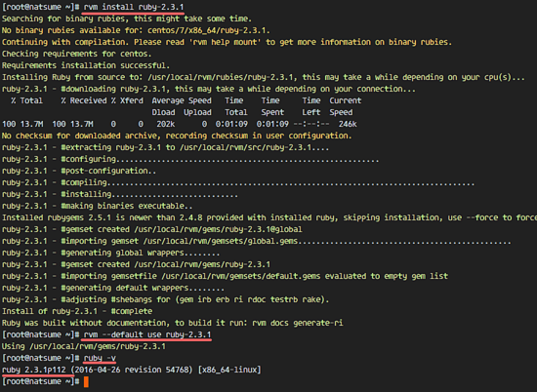Screen dimensions: 537x392
Task: Click the 'Continuing with compilation' line
Action: [227, 42]
